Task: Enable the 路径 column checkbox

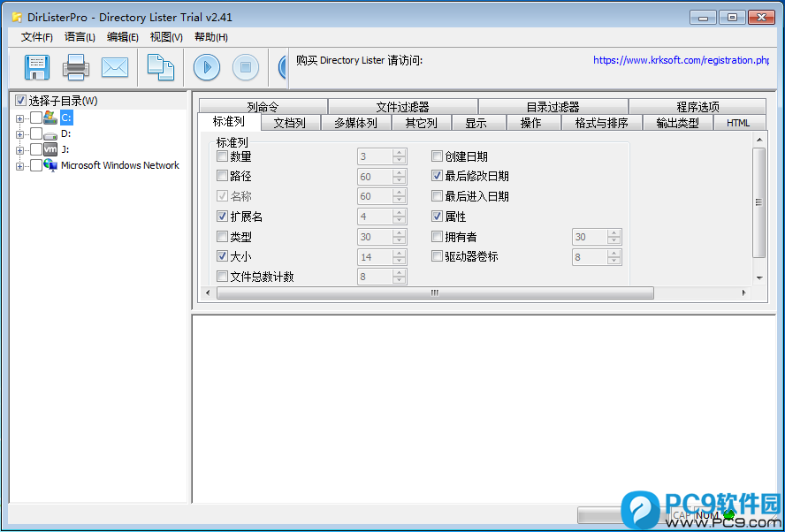Action: 222,176
